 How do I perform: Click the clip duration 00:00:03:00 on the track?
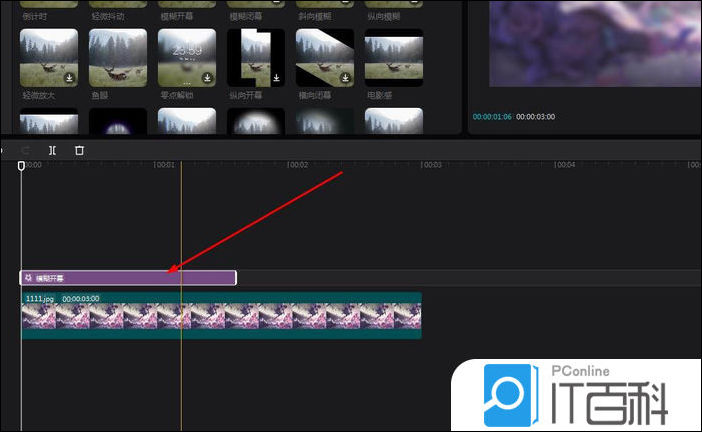point(81,299)
